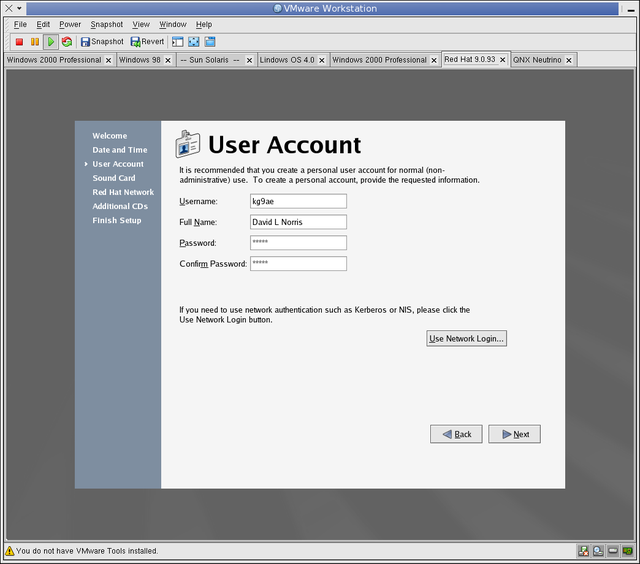Click the hard disk status icon

[613, 551]
